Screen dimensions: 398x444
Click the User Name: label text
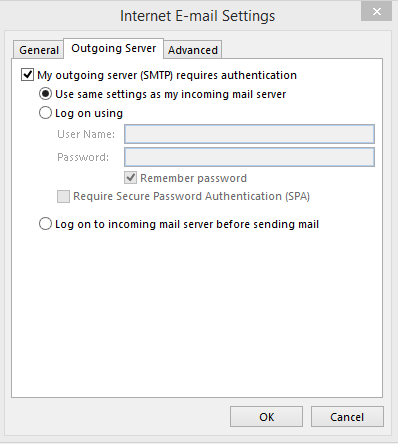pos(86,134)
